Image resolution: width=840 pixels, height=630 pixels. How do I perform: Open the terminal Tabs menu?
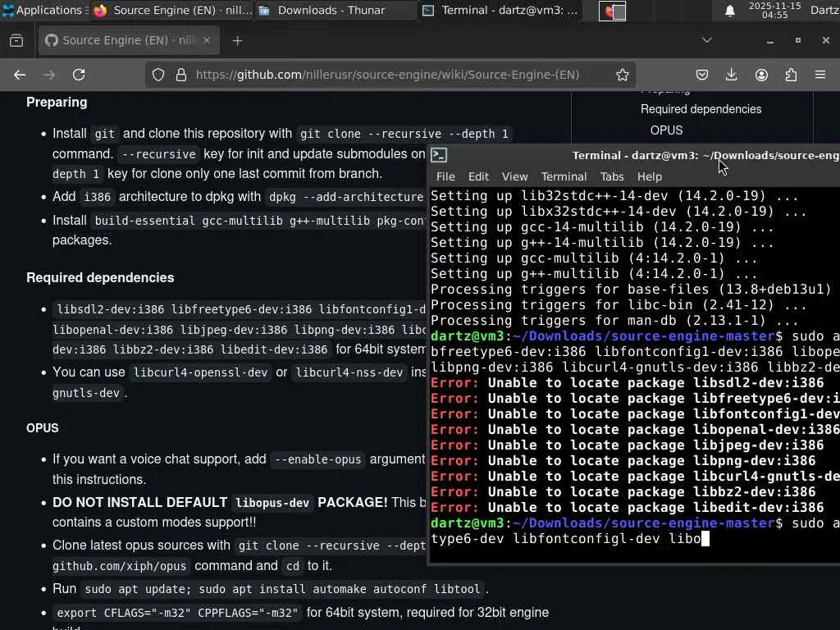pyautogui.click(x=612, y=177)
